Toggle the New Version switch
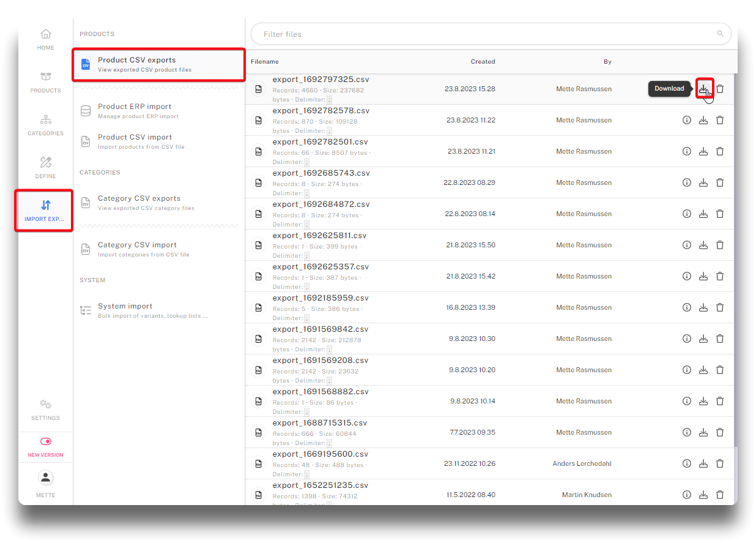756x543 pixels. pyautogui.click(x=46, y=441)
